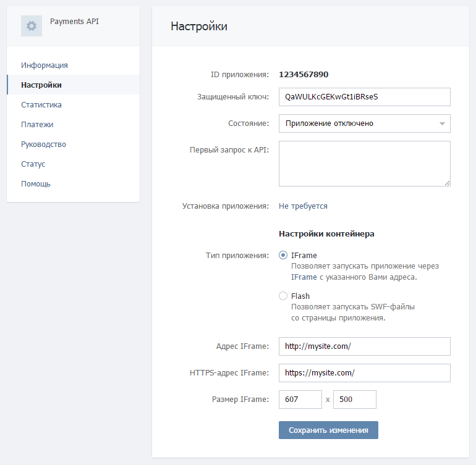Grab the textarea resize handle

tap(447, 183)
